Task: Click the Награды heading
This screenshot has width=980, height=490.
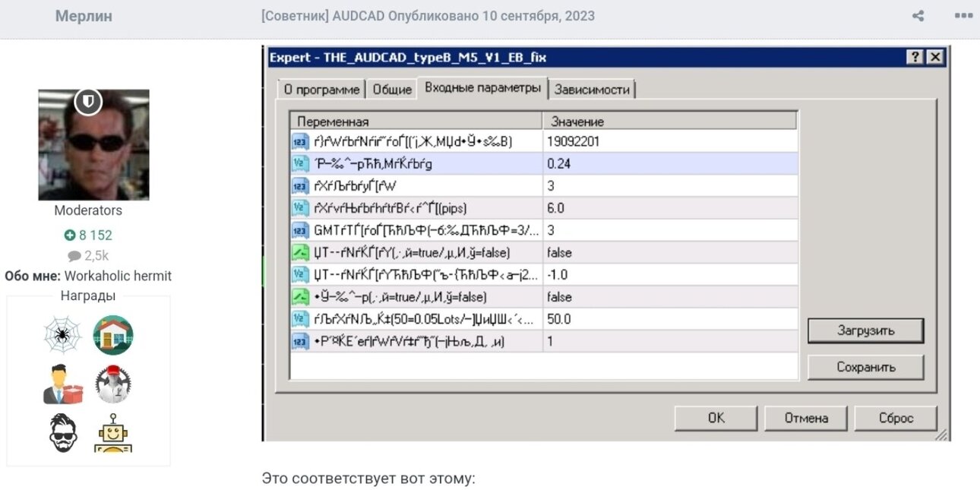Action: (88, 296)
